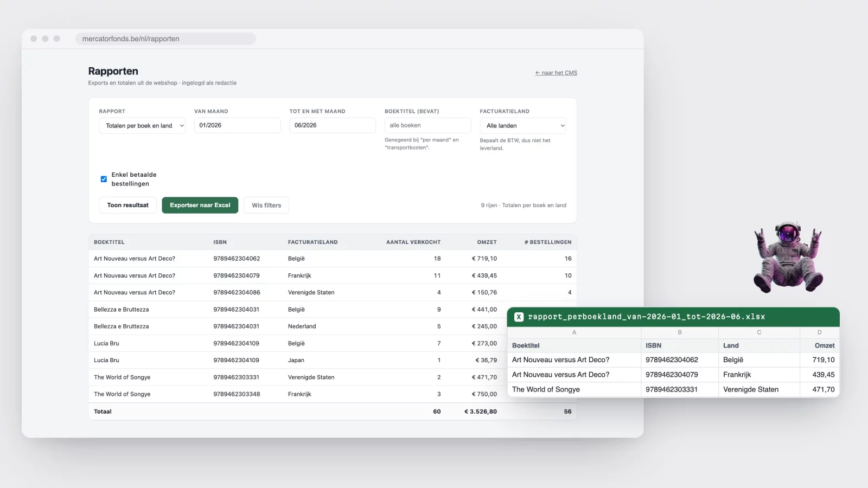Click the Totaal row label

pyautogui.click(x=103, y=412)
